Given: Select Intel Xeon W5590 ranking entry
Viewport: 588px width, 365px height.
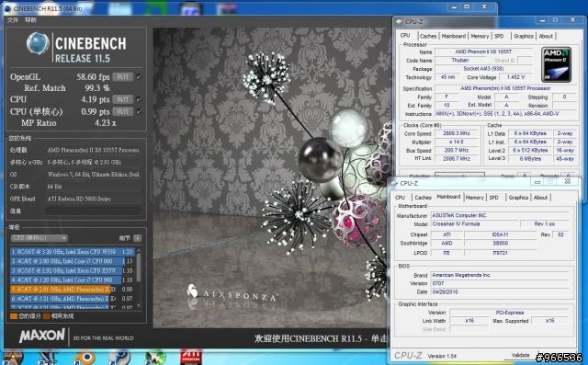Looking at the screenshot, I should [x=72, y=252].
